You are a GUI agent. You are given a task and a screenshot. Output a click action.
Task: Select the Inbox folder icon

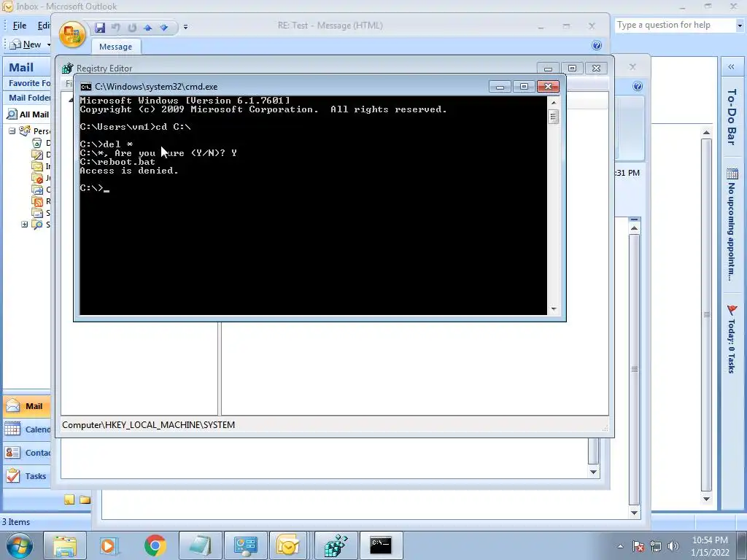pyautogui.click(x=36, y=166)
